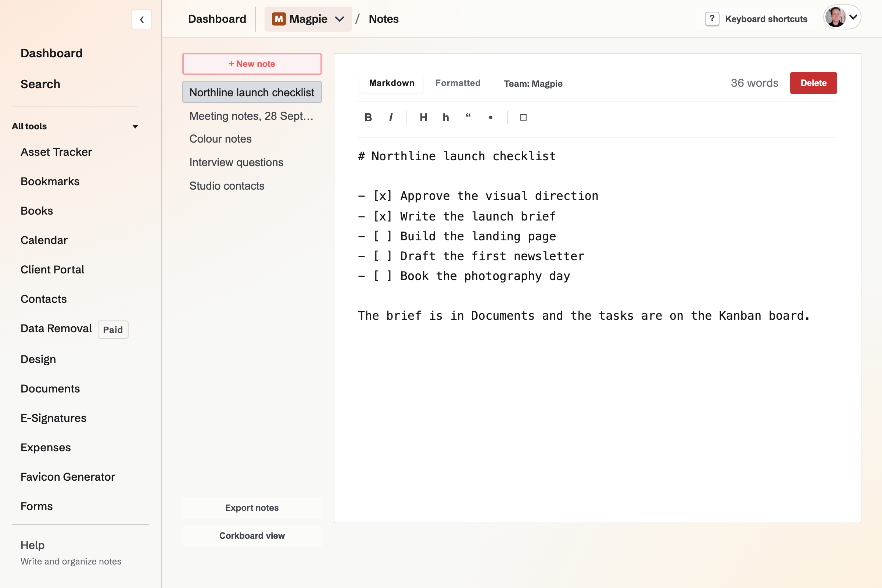Screen dimensions: 882x588
Task: Open the Documents tool
Action: click(x=50, y=388)
